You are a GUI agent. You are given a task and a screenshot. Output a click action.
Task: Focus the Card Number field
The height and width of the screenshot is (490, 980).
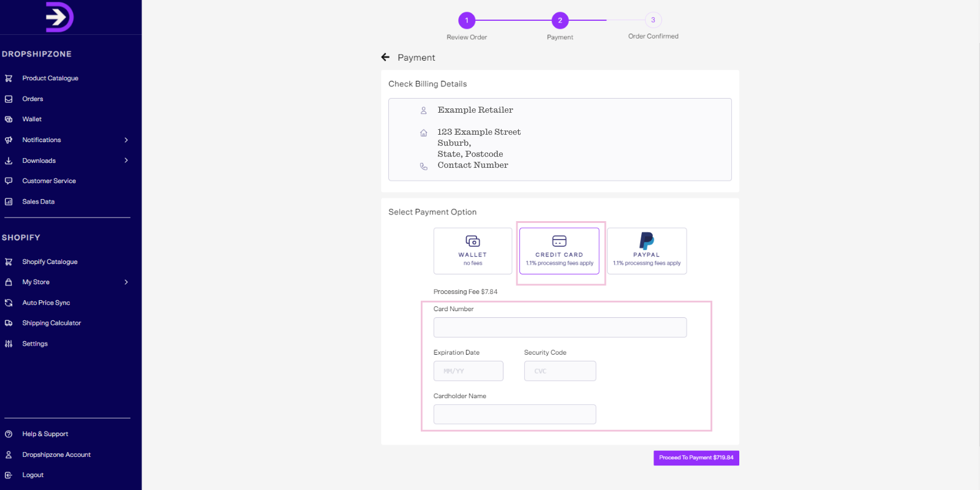[x=560, y=327]
